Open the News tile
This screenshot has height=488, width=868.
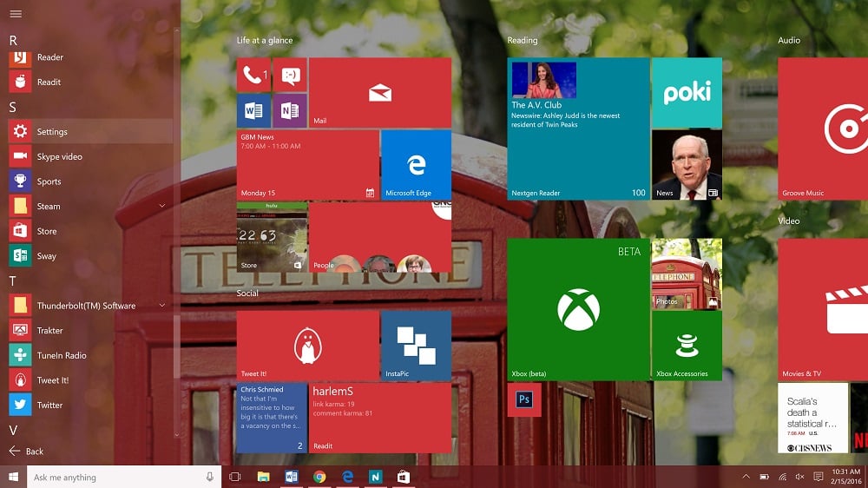[x=687, y=165]
